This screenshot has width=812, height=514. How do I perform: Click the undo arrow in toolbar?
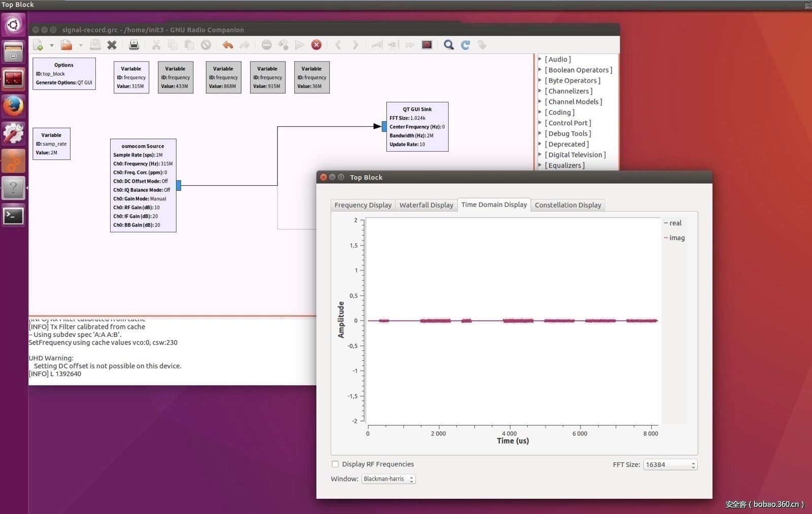point(228,45)
